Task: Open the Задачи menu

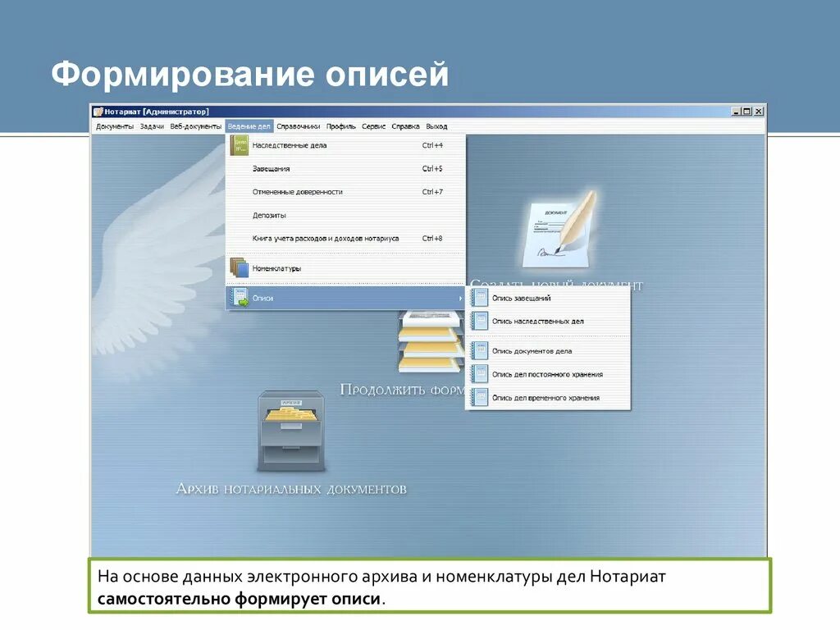Action: pyautogui.click(x=152, y=126)
